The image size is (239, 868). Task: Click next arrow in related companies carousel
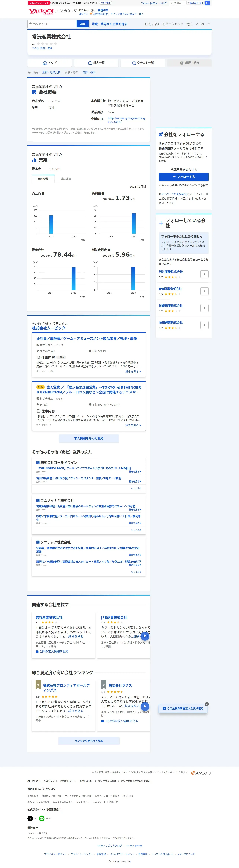(145, 636)
